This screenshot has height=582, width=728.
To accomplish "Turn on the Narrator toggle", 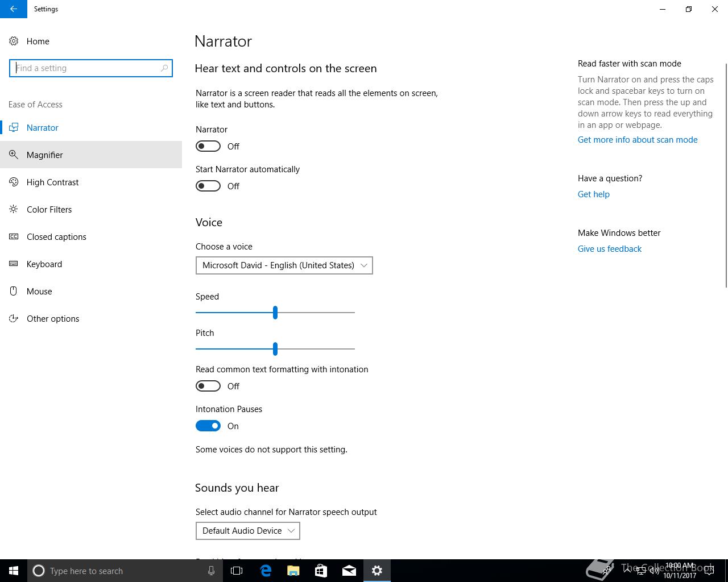I will coord(208,146).
